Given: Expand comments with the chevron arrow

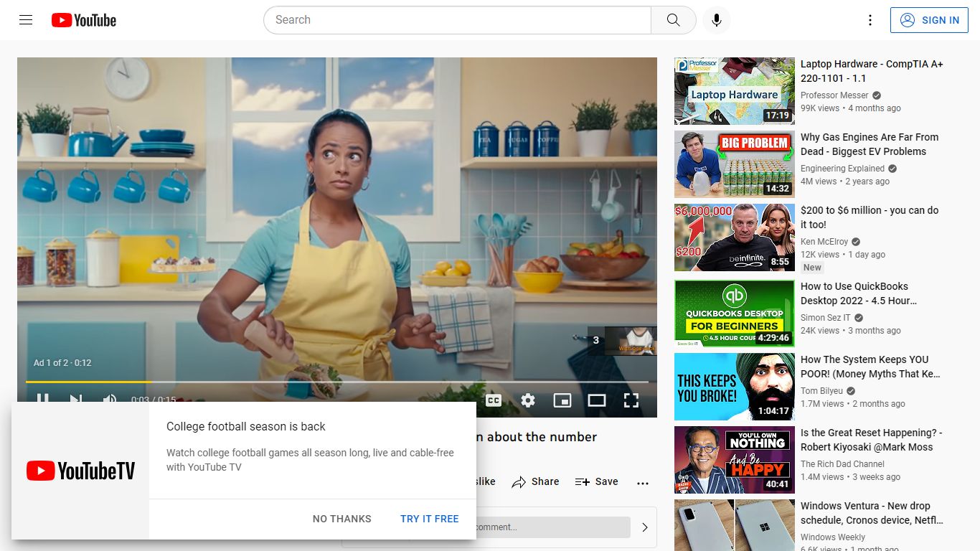Looking at the screenshot, I should point(645,527).
